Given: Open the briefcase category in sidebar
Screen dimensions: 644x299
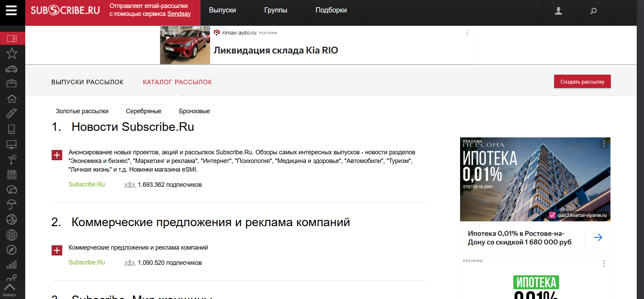Looking at the screenshot, I should pos(12,84).
